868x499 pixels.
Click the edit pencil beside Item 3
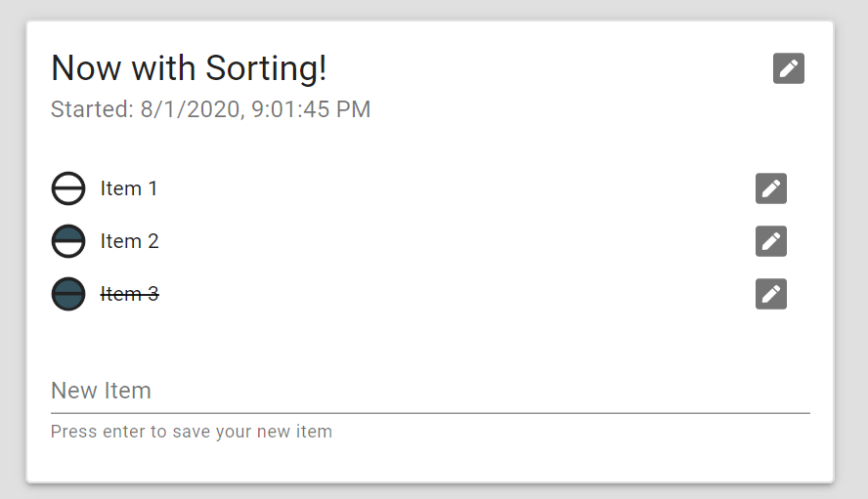770,294
